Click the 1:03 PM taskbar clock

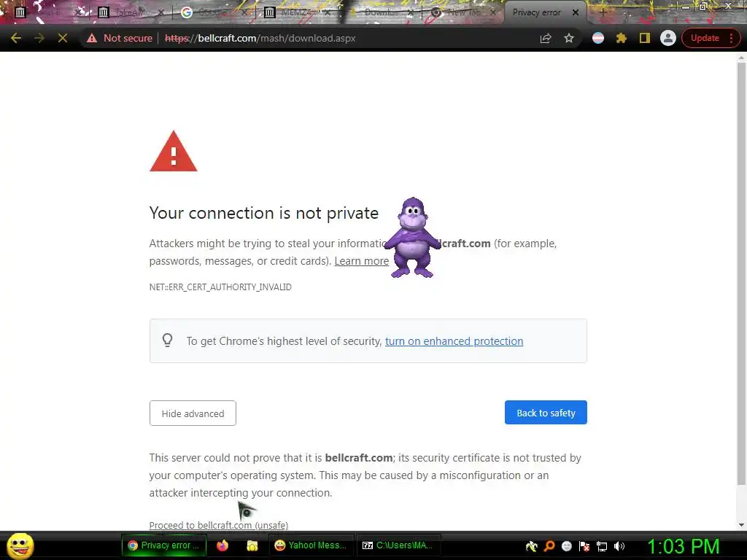click(683, 546)
